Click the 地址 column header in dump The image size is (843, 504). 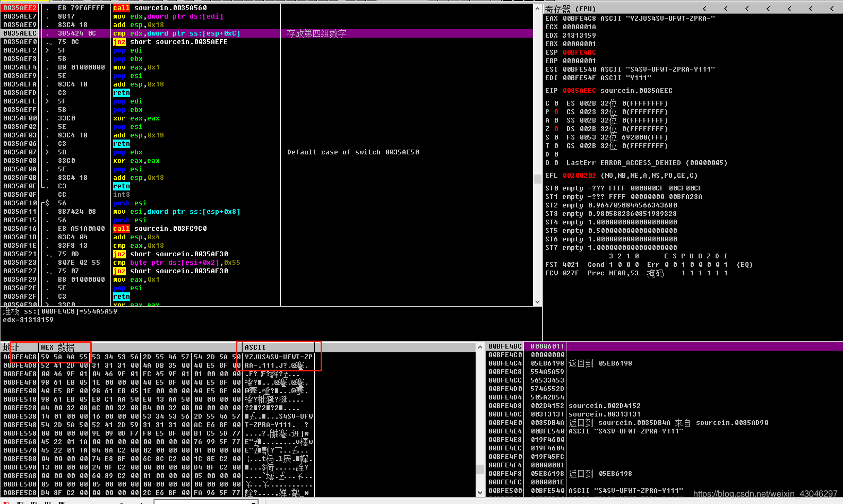tap(20, 347)
